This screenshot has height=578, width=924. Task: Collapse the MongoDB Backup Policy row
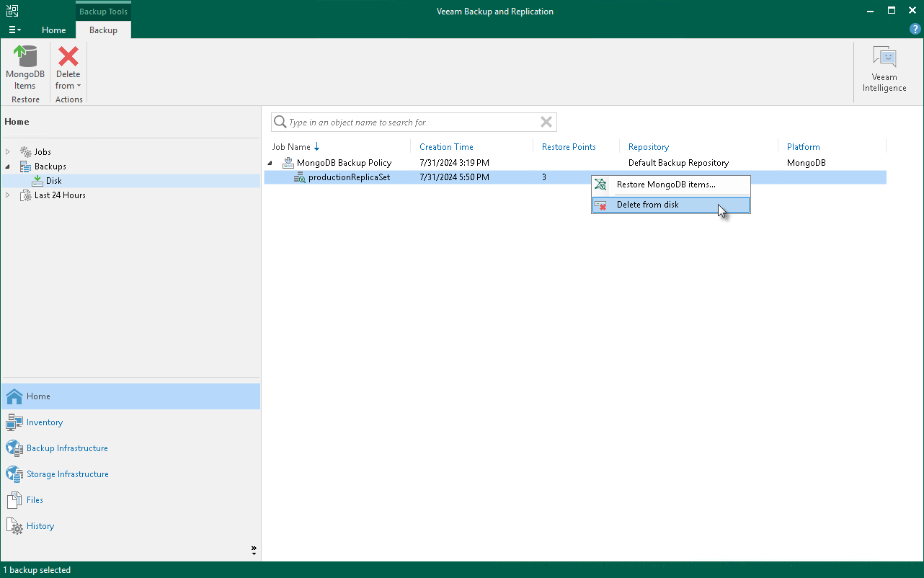(x=270, y=163)
